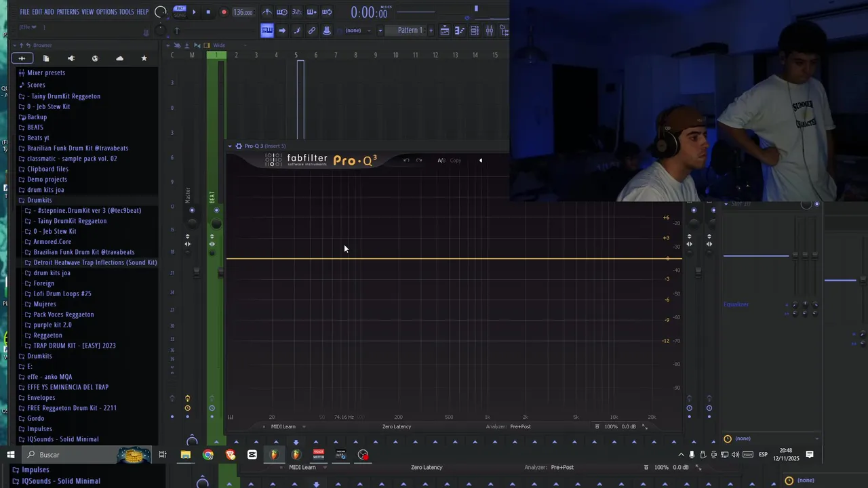Expand Detroit Heatwave Trap Inflections folder
Viewport: 868px width, 488px height.
pyautogui.click(x=95, y=262)
